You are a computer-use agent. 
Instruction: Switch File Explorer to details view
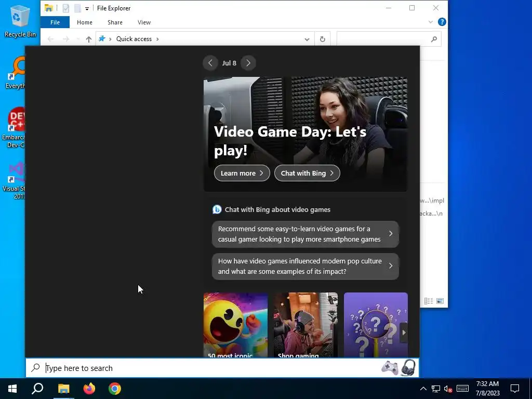pos(429,301)
